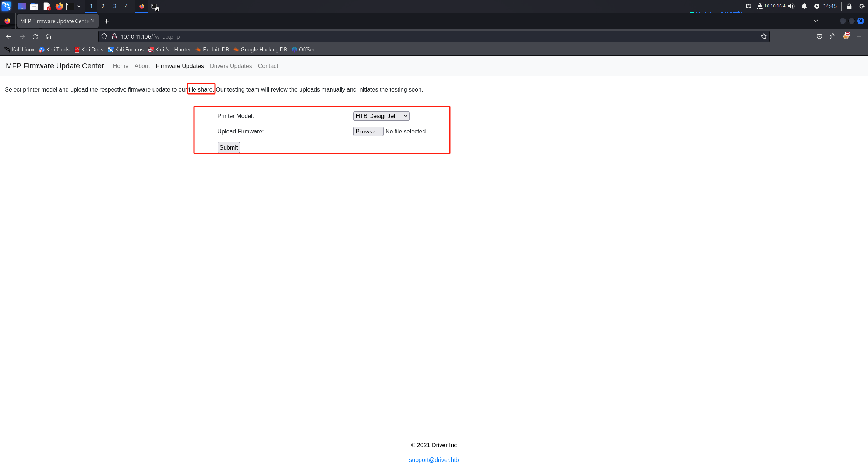This screenshot has width=868, height=470.
Task: Bookmark this page with the star
Action: 764,36
